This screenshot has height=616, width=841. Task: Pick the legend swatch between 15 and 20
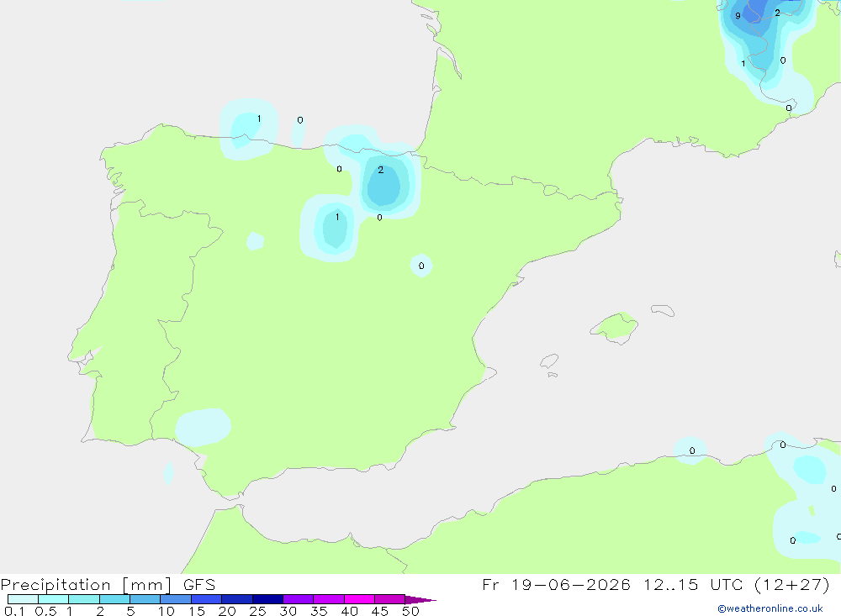coord(206,599)
